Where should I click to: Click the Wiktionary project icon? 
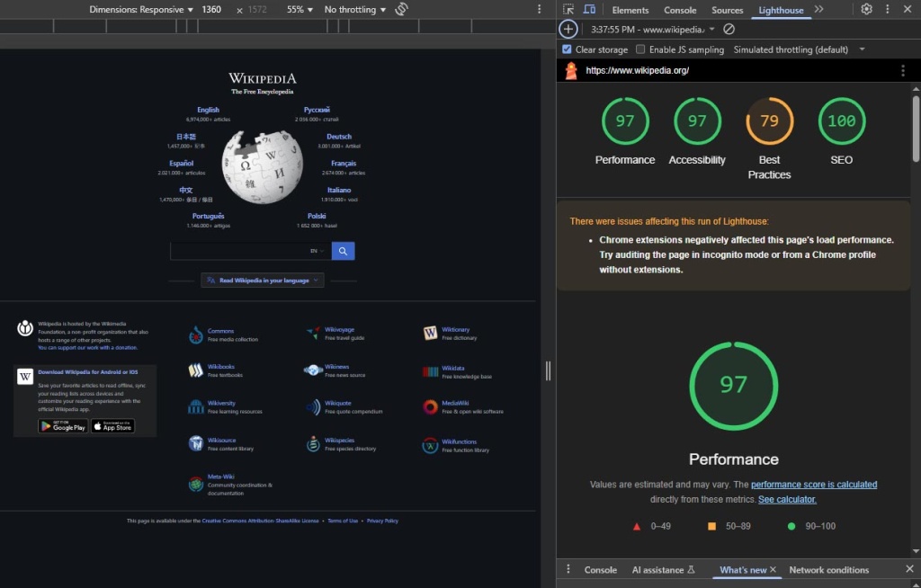point(430,333)
